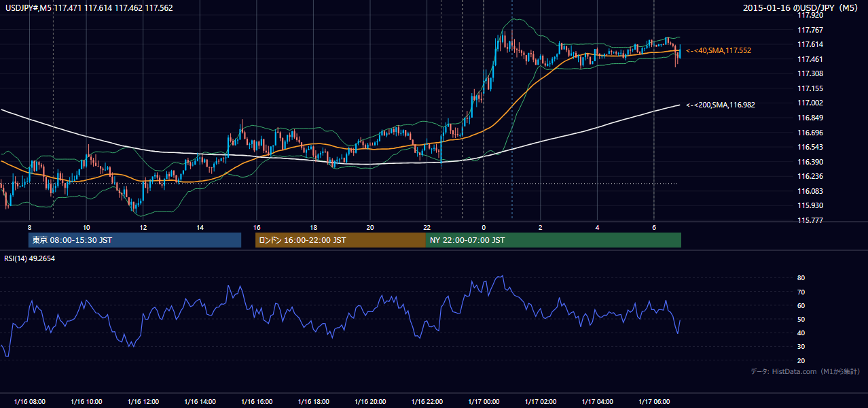The width and height of the screenshot is (868, 408).
Task: Click midnight hour label 0 under the price chart
Action: 484,227
